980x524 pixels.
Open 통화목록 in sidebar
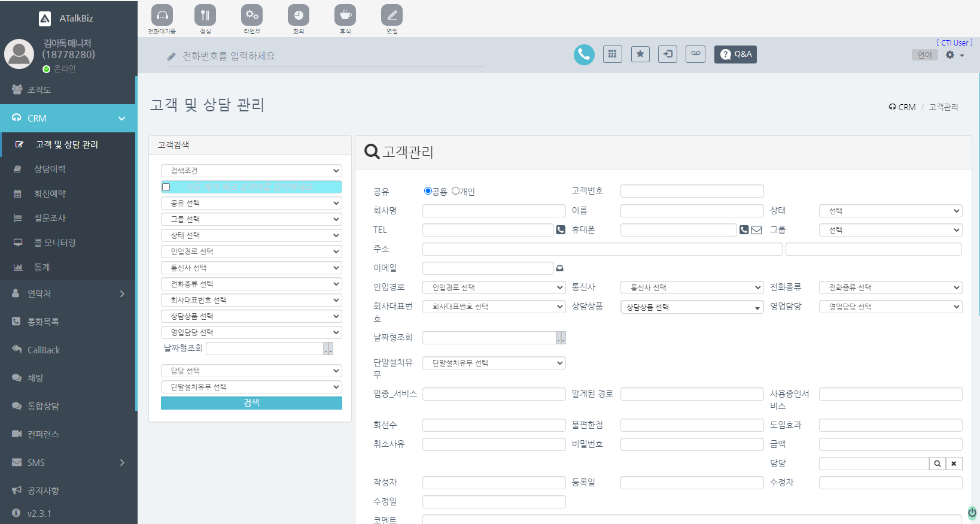point(68,322)
